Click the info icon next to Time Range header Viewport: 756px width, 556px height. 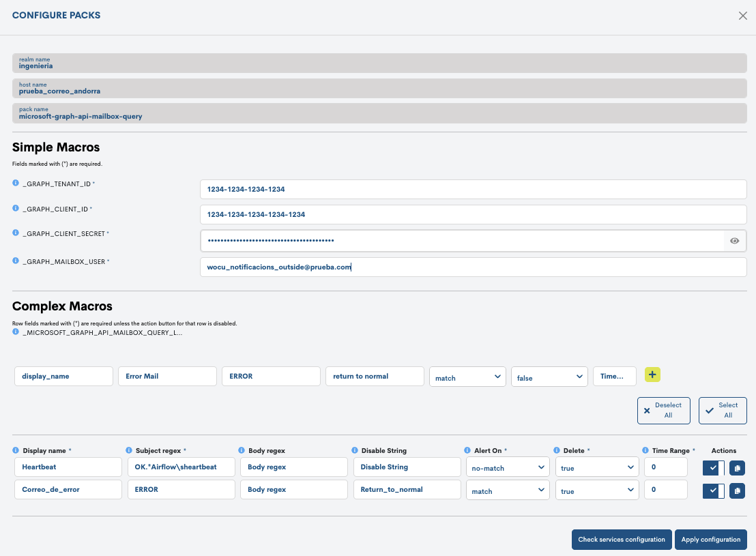coord(645,450)
